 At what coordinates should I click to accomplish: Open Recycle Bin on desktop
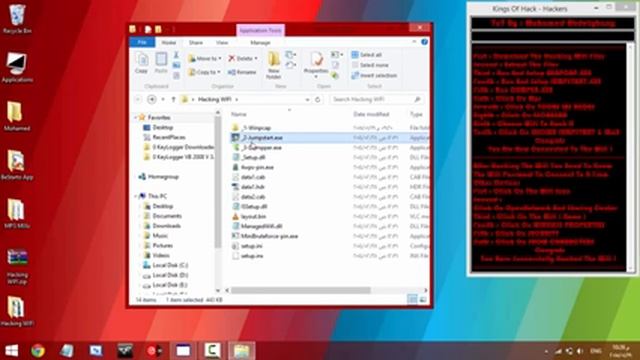coord(17,19)
